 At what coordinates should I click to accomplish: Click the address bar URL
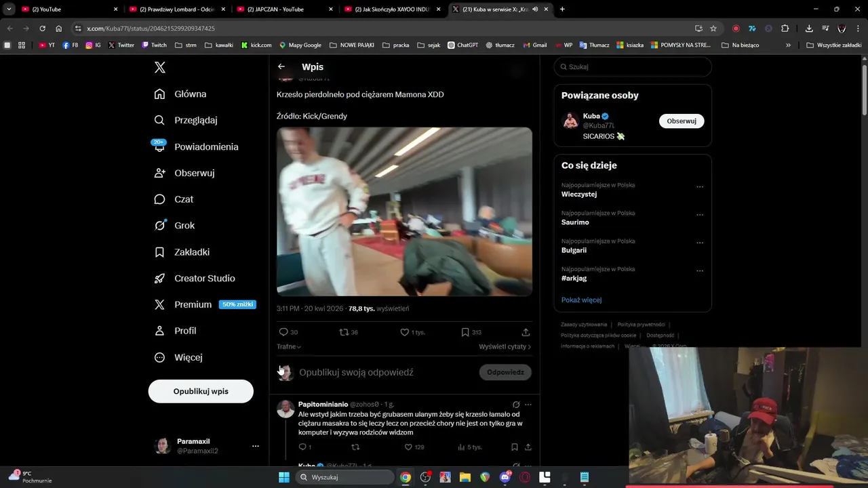click(151, 28)
